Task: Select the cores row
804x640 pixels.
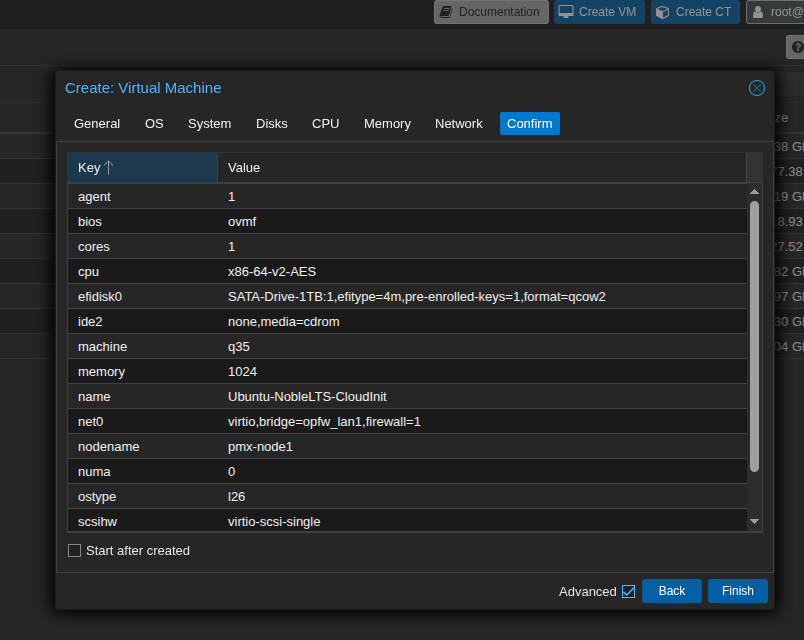Action: (x=407, y=247)
